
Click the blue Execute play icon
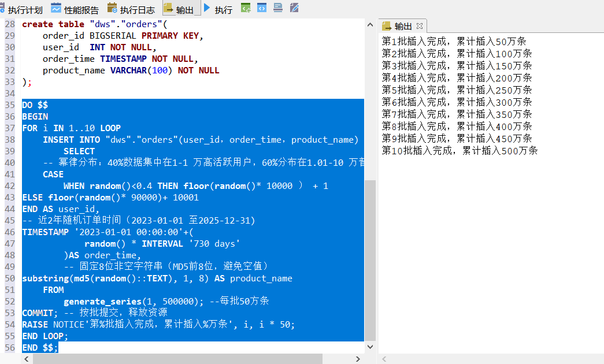[x=207, y=9]
